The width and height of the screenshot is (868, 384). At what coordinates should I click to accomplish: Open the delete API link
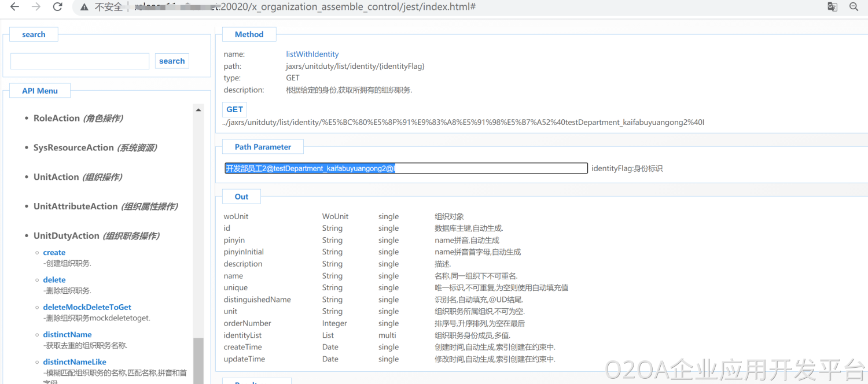(x=54, y=280)
